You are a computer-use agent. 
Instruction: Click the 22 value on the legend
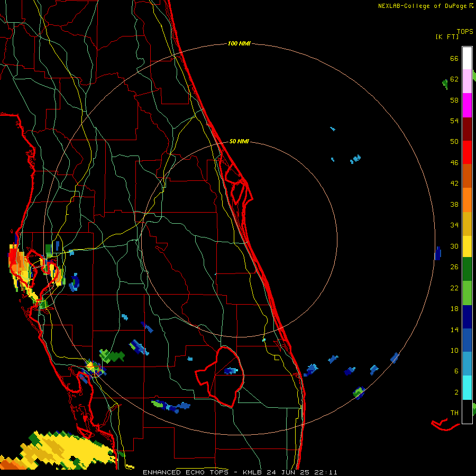(454, 288)
